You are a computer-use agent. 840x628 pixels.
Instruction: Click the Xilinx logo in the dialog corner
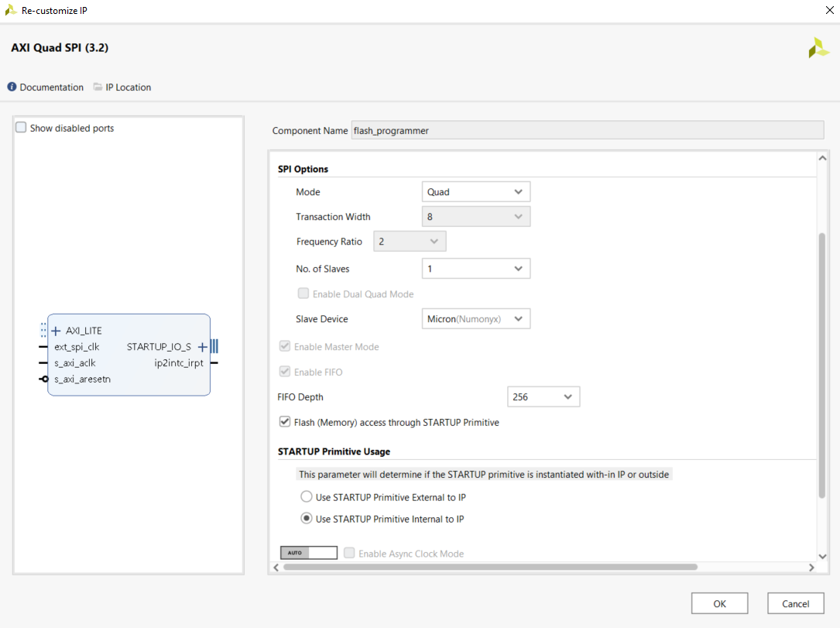[x=818, y=47]
